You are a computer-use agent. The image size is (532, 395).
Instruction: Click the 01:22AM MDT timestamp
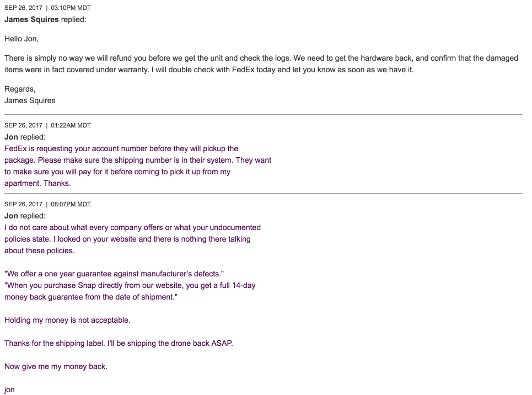(71, 125)
